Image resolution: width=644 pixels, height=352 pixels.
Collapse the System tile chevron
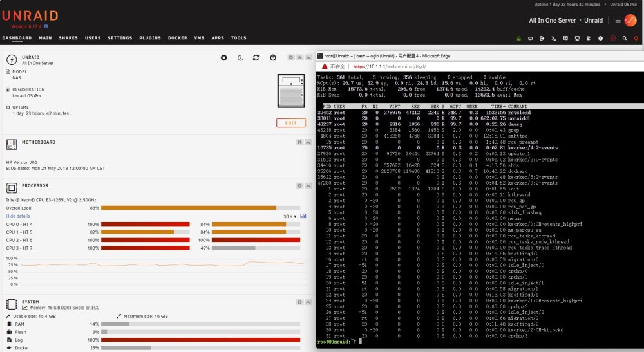pyautogui.click(x=308, y=302)
